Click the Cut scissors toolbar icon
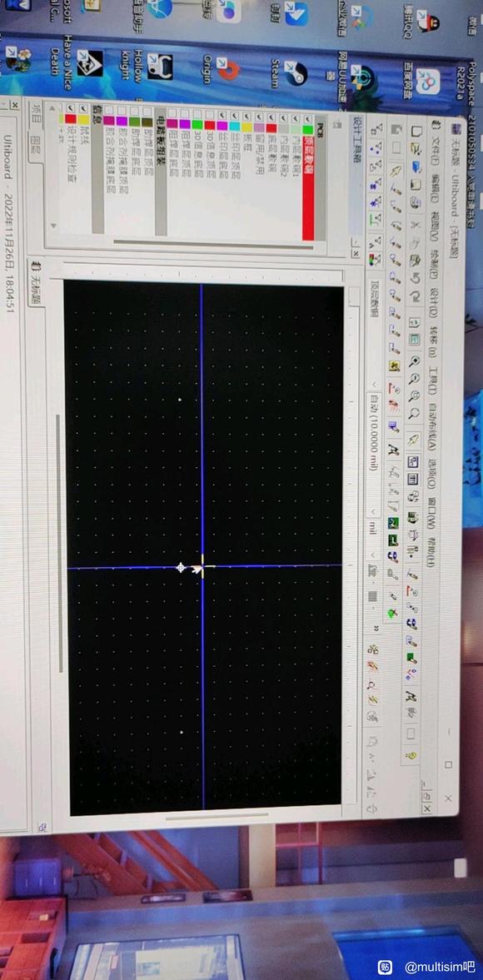This screenshot has height=980, width=483. (416, 226)
